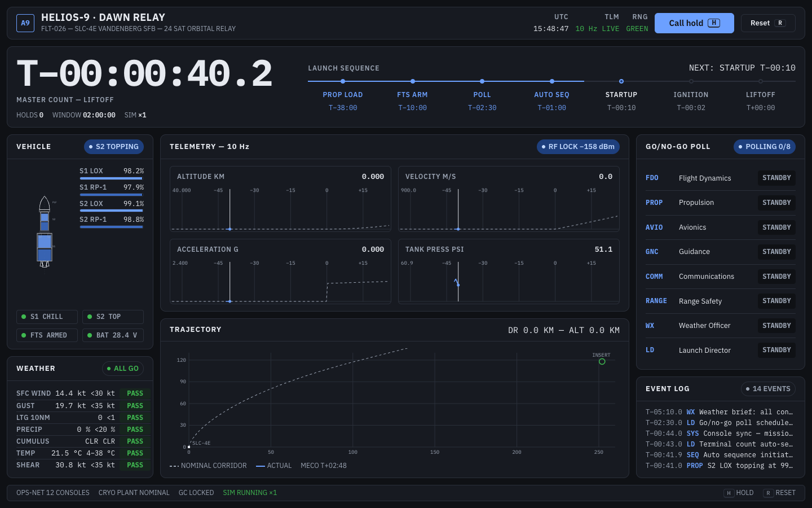Click the RNG GREEN indicator
812x508 pixels.
(x=637, y=23)
